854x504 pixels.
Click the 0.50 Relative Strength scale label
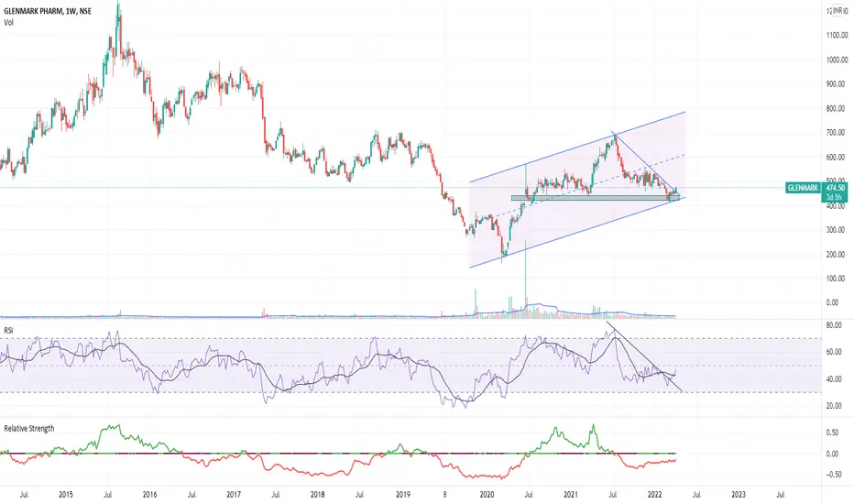pyautogui.click(x=832, y=433)
